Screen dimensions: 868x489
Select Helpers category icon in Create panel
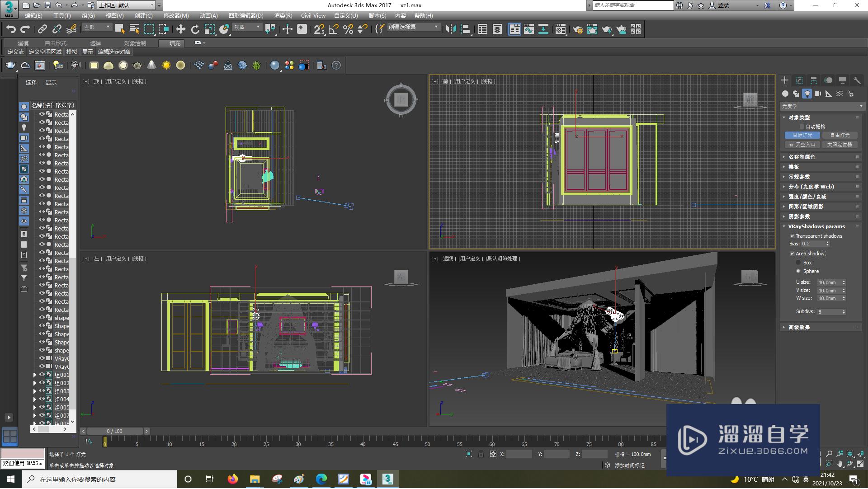tap(829, 94)
